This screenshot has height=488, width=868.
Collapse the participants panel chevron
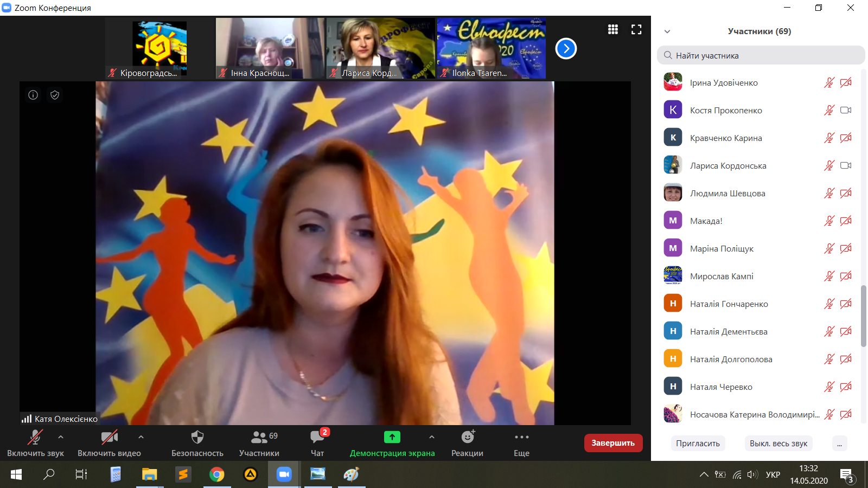pyautogui.click(x=667, y=31)
